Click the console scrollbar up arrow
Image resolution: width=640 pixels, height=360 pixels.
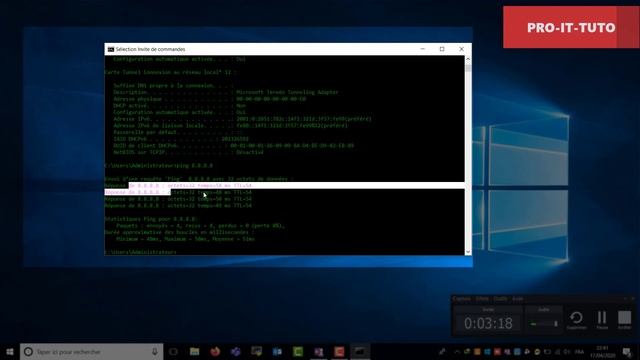pyautogui.click(x=468, y=59)
